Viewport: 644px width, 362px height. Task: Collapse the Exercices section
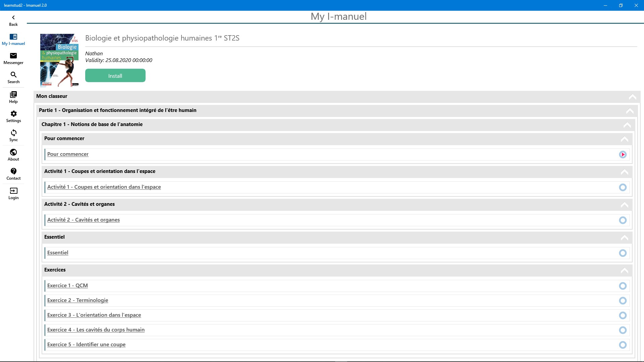624,270
